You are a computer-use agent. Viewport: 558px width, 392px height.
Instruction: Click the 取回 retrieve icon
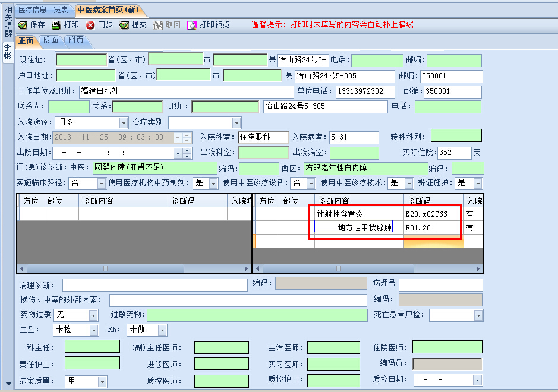click(157, 25)
